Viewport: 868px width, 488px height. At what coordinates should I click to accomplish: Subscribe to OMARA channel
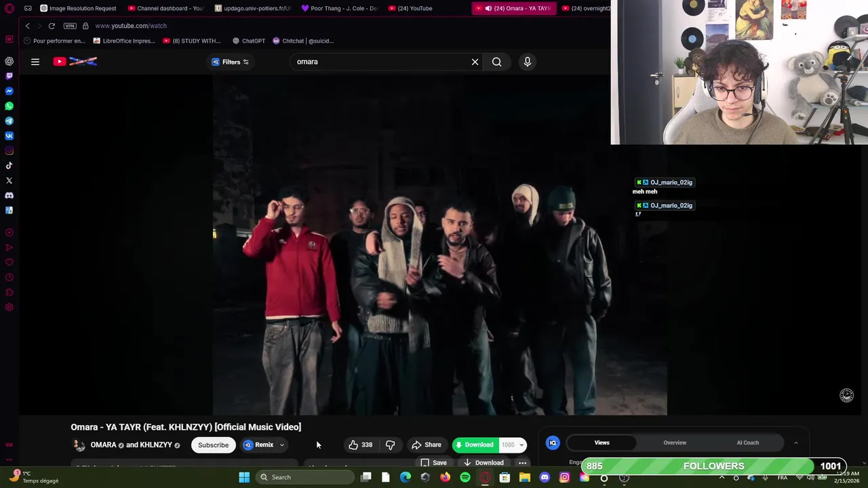click(213, 445)
